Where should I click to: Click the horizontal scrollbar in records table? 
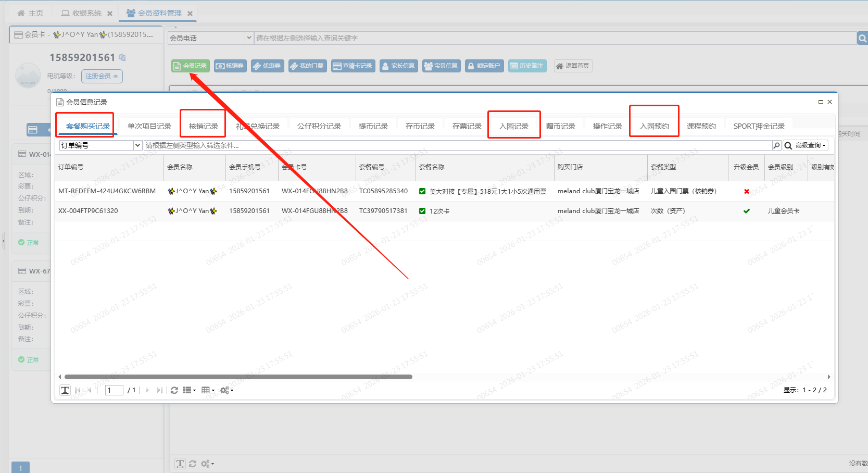pyautogui.click(x=238, y=377)
